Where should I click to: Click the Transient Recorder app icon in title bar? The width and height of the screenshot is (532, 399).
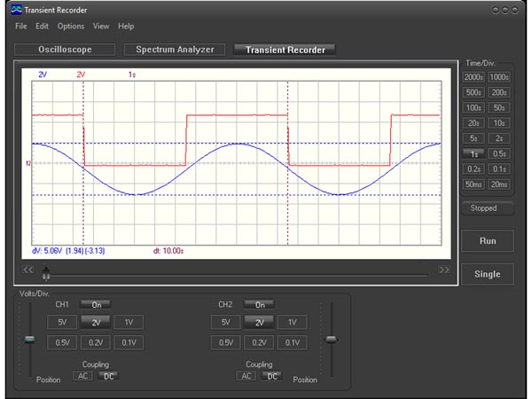16,10
